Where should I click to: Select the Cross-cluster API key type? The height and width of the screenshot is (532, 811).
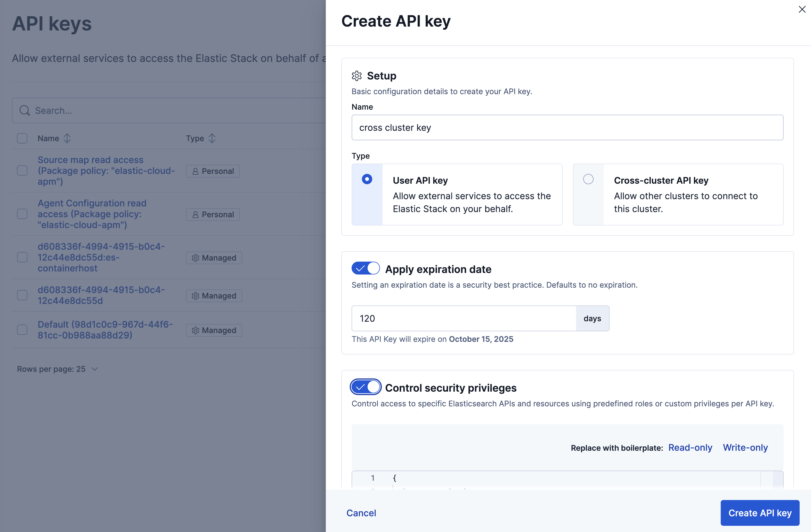pos(588,179)
